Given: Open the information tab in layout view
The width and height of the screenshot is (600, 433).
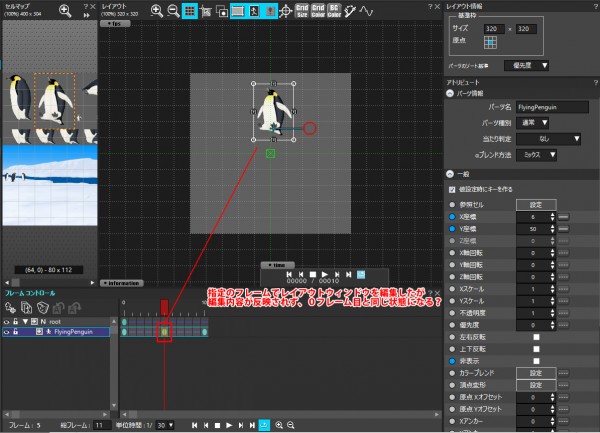Looking at the screenshot, I should click(x=122, y=283).
